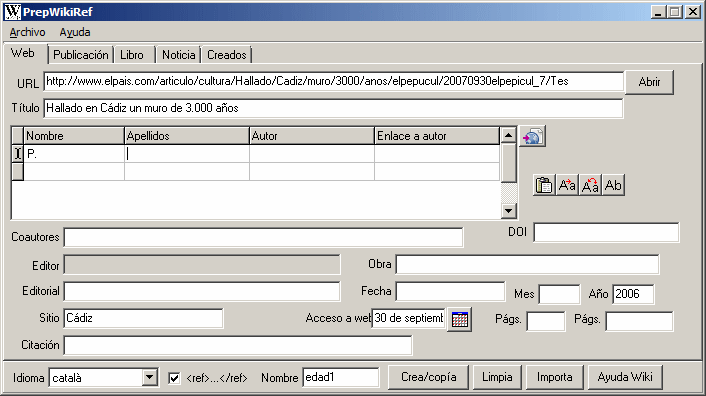Open the Ayuda menu

tap(75, 32)
